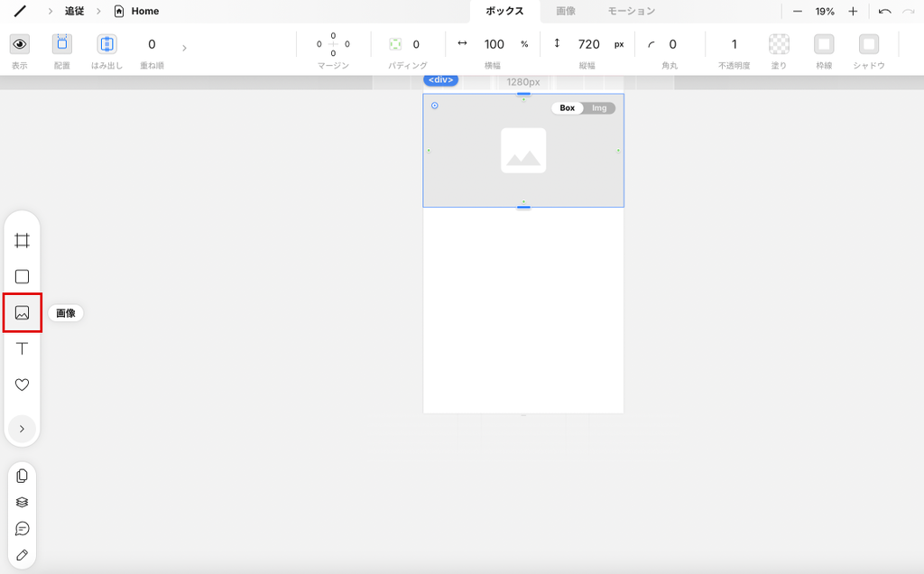Screen dimensions: 924x574
Task: Toggle the 表示 eye visibility icon
Action: click(19, 44)
